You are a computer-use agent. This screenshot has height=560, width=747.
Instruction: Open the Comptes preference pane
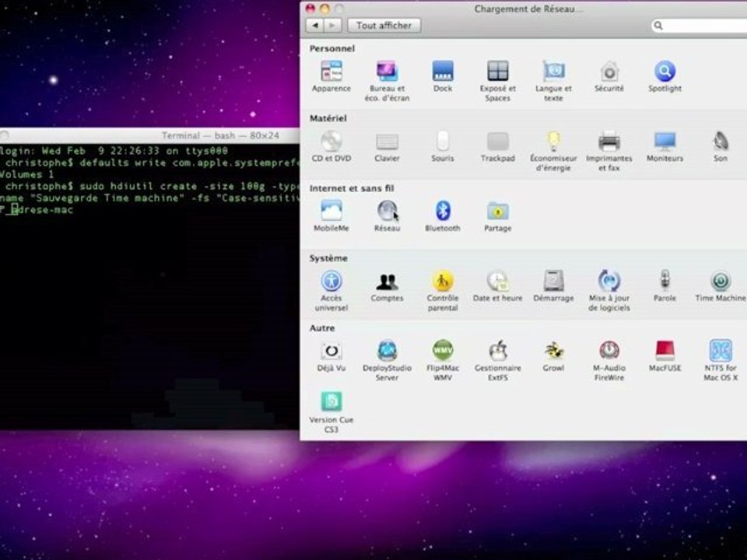[x=387, y=286]
